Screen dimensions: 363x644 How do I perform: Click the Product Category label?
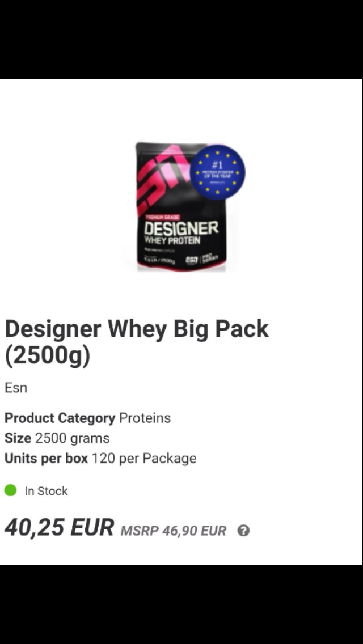coord(60,418)
